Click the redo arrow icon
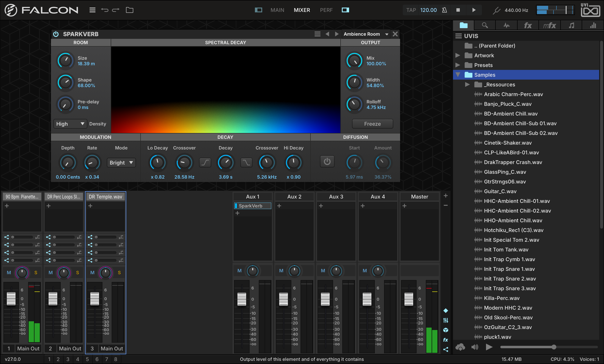The image size is (604, 364). click(x=116, y=10)
